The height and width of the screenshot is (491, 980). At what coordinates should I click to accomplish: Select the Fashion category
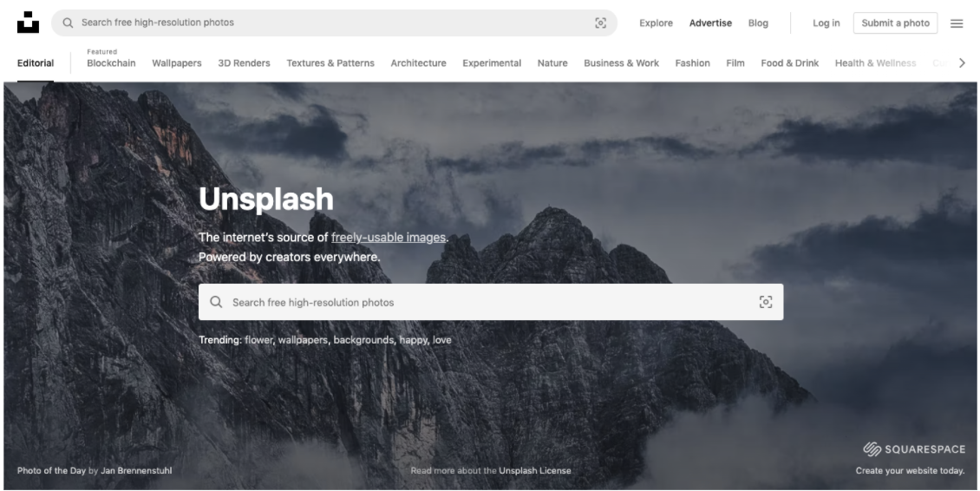click(x=692, y=63)
